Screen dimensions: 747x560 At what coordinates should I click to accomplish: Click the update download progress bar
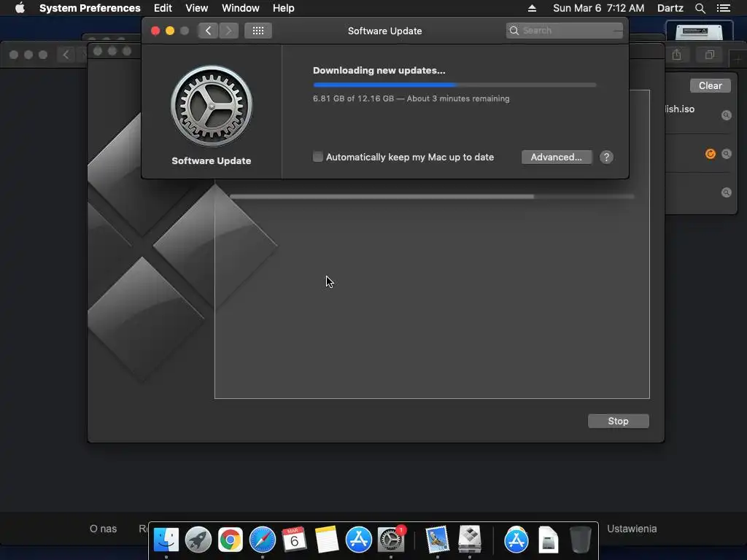[x=454, y=85]
